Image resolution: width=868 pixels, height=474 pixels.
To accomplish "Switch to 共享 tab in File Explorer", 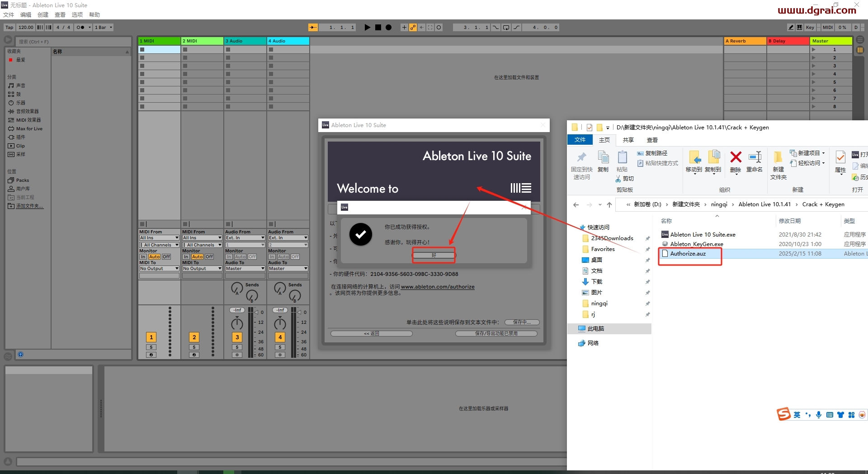I will pyautogui.click(x=628, y=140).
